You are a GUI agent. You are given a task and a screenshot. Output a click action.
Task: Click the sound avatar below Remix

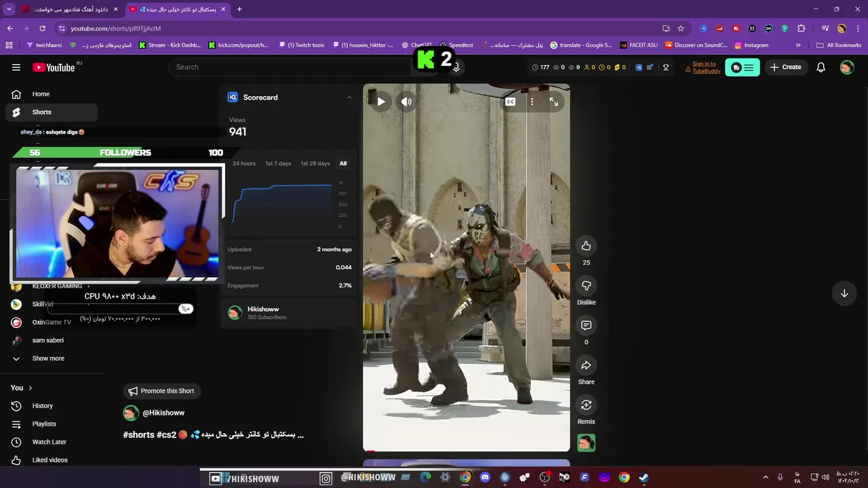[587, 443]
